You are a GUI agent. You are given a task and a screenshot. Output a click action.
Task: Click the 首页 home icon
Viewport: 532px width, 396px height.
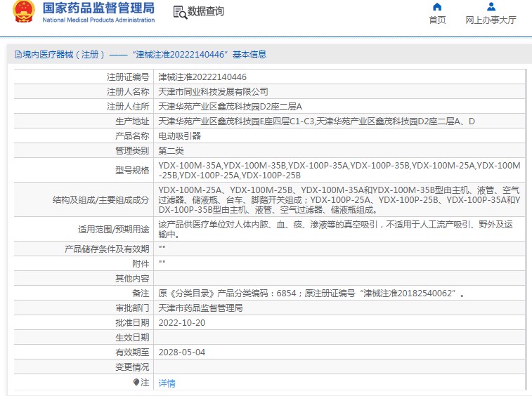click(437, 6)
